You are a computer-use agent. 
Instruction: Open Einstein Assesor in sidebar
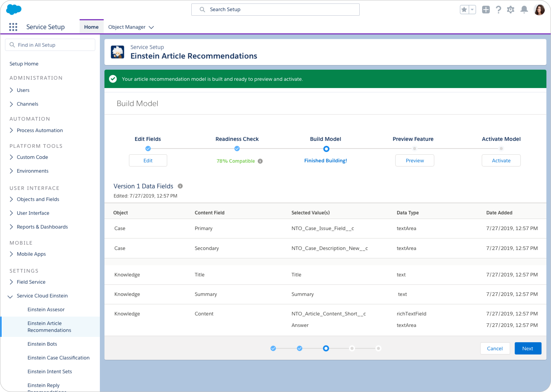pyautogui.click(x=46, y=310)
